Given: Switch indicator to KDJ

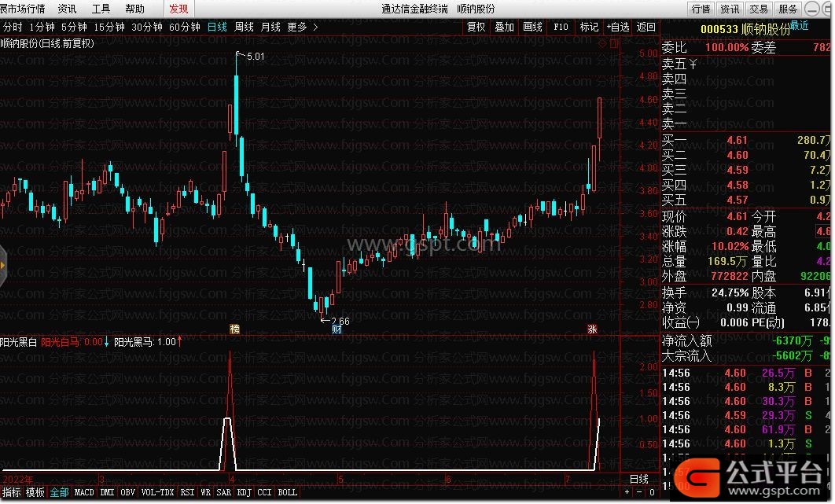Looking at the screenshot, I should pos(244,492).
